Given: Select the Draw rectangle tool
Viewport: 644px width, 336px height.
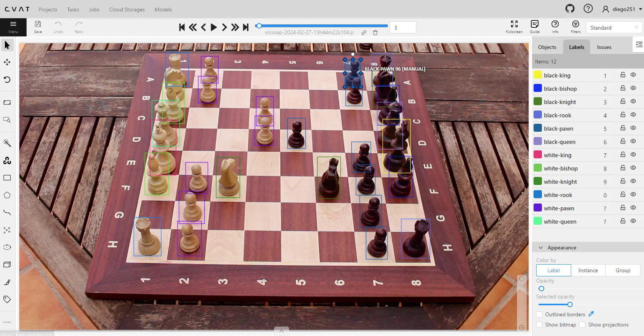Looking at the screenshot, I should pyautogui.click(x=7, y=178).
